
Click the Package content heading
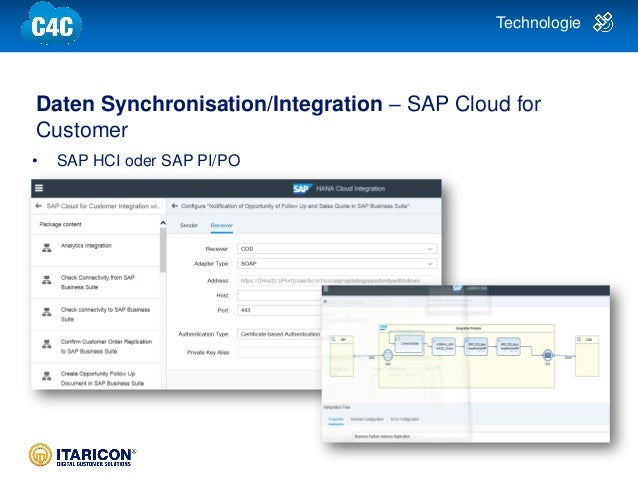pyautogui.click(x=60, y=224)
